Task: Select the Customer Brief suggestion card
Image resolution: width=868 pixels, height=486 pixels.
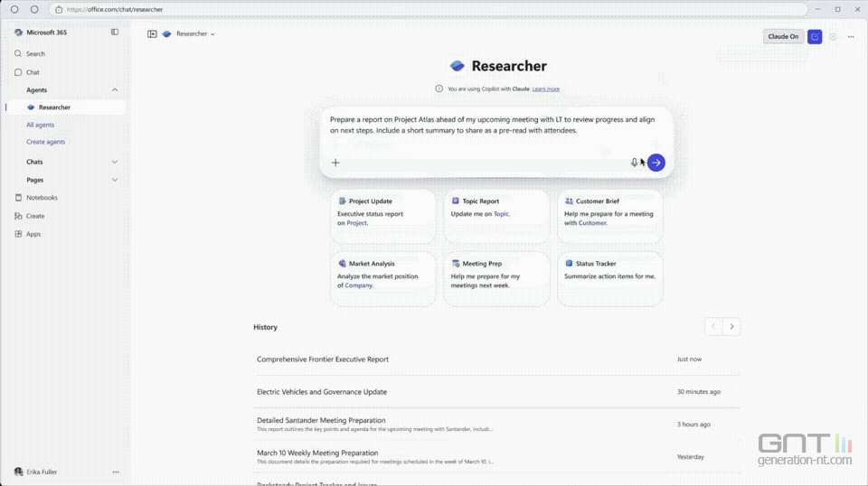Action: [x=610, y=217]
